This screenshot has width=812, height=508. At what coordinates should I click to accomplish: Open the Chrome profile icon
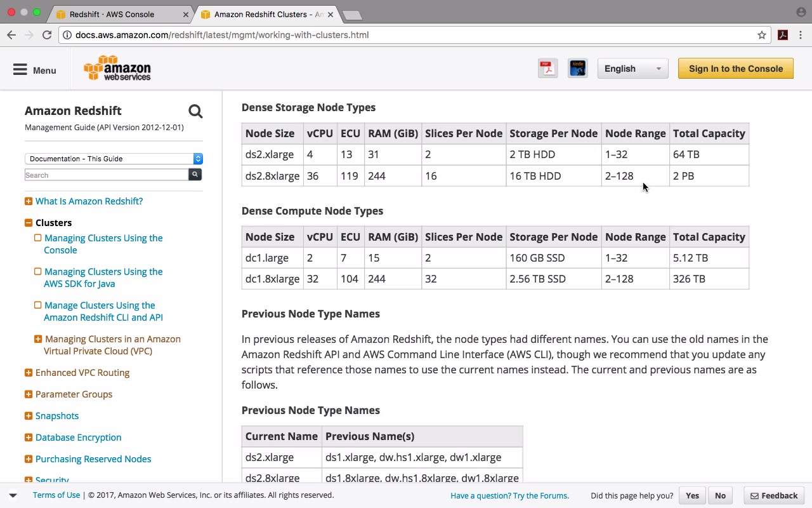pyautogui.click(x=801, y=12)
